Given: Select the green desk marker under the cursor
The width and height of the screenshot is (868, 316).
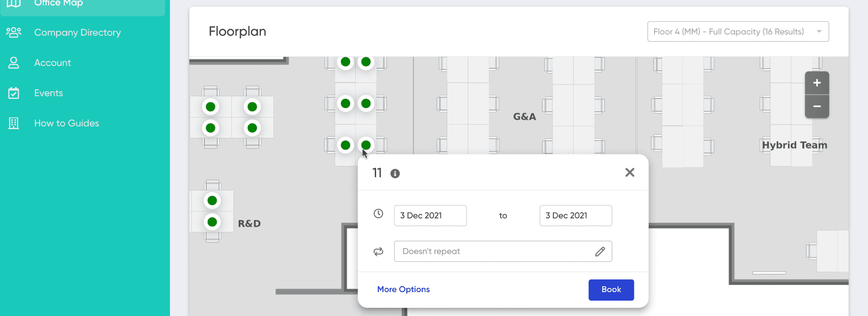Looking at the screenshot, I should [x=366, y=145].
